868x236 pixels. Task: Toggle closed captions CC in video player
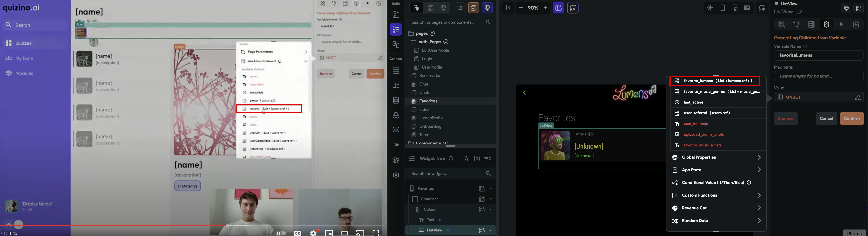[298, 233]
